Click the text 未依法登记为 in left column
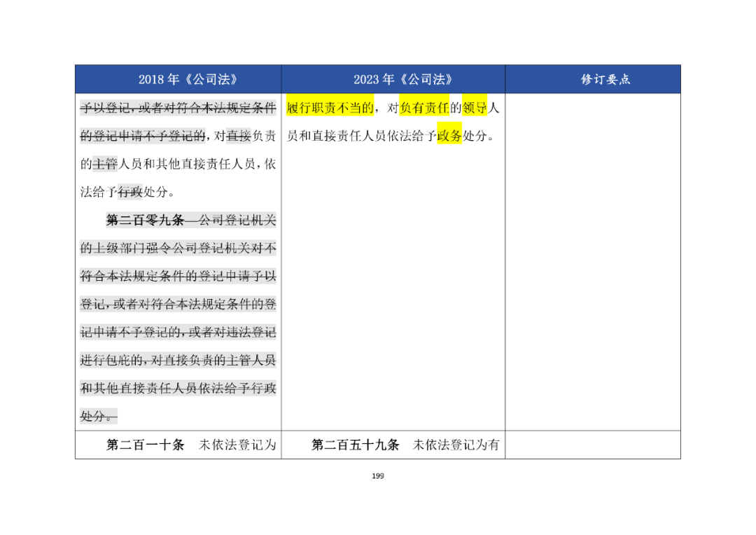This screenshot has height=535, width=756. 237,444
